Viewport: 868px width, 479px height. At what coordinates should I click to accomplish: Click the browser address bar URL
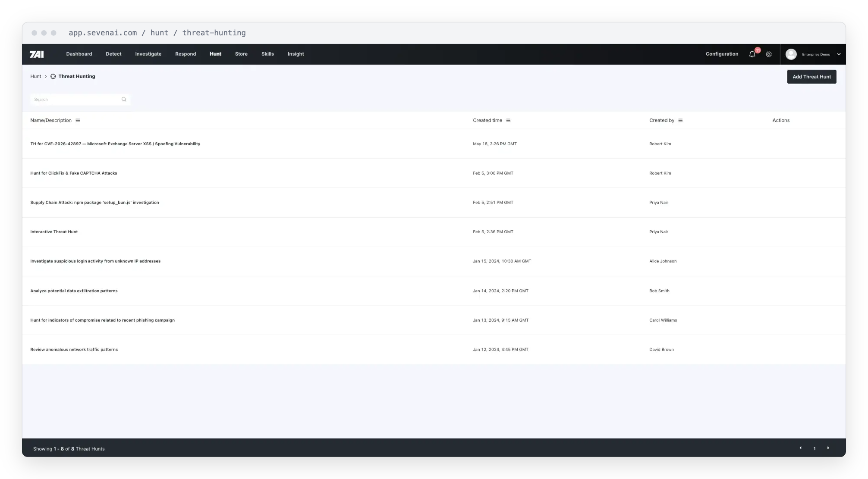tap(157, 33)
